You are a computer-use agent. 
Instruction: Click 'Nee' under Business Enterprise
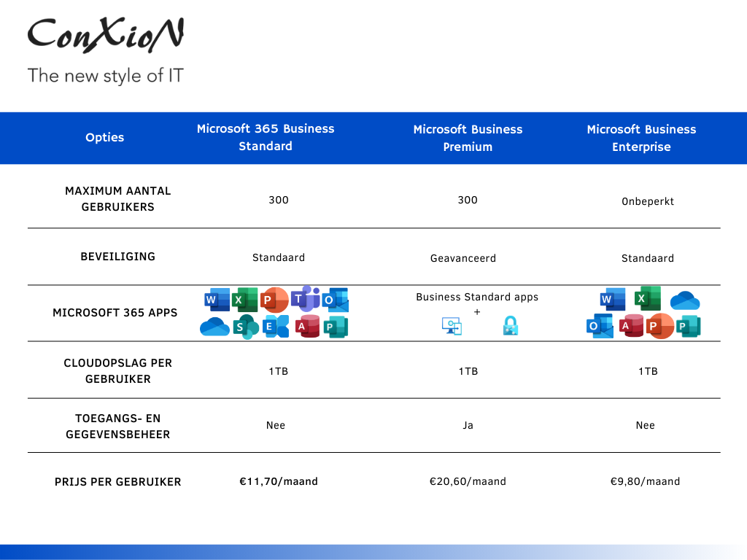click(646, 425)
